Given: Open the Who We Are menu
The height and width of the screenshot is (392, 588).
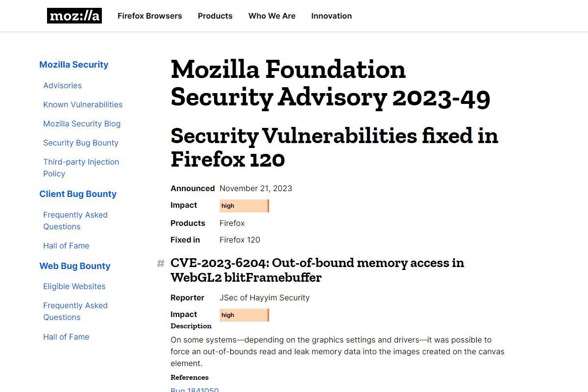Looking at the screenshot, I should 272,16.
